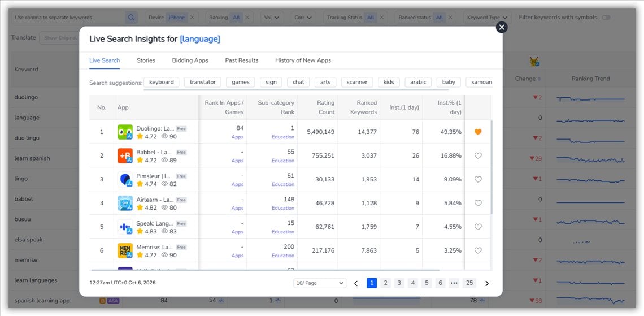The height and width of the screenshot is (316, 644).
Task: Favorite Speak with the heart icon
Action: [478, 227]
